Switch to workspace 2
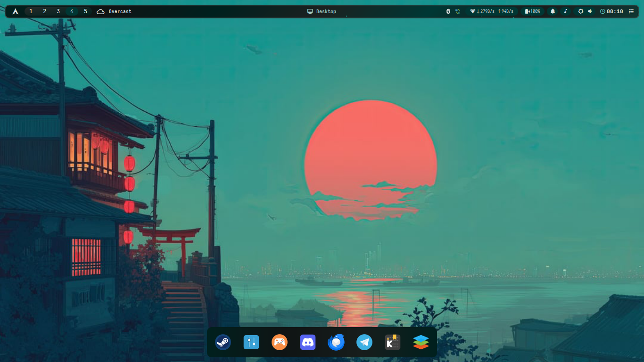 click(45, 11)
